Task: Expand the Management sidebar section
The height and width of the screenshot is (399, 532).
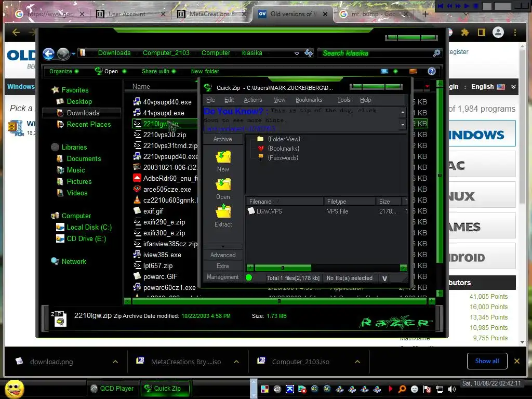Action: pos(223,277)
